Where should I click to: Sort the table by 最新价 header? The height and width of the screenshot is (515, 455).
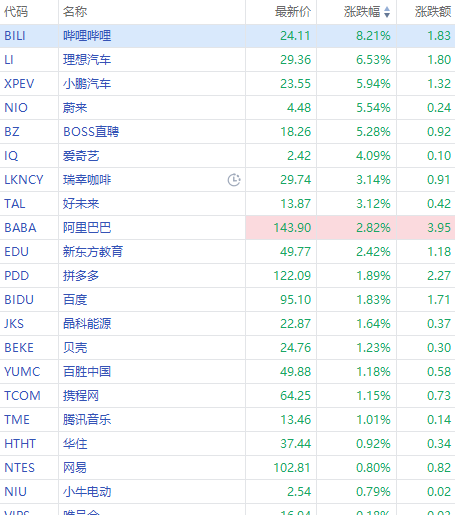tap(293, 12)
